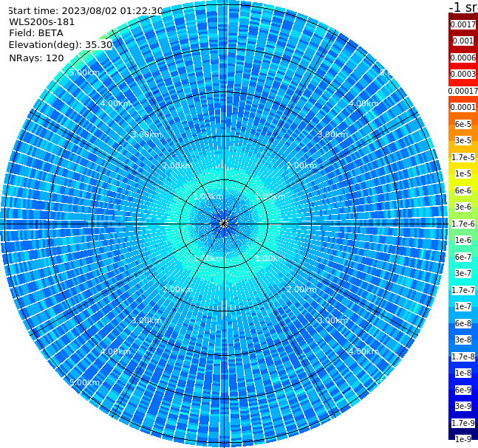This screenshot has height=448, width=478.
Task: Select the '1.7e-7' color bar label
Action: (x=463, y=290)
